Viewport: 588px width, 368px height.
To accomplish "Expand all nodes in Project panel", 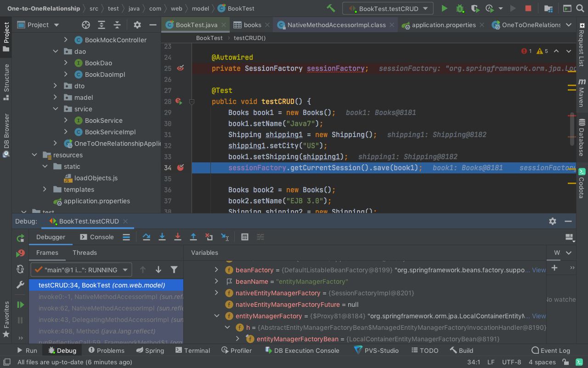I will tap(101, 25).
